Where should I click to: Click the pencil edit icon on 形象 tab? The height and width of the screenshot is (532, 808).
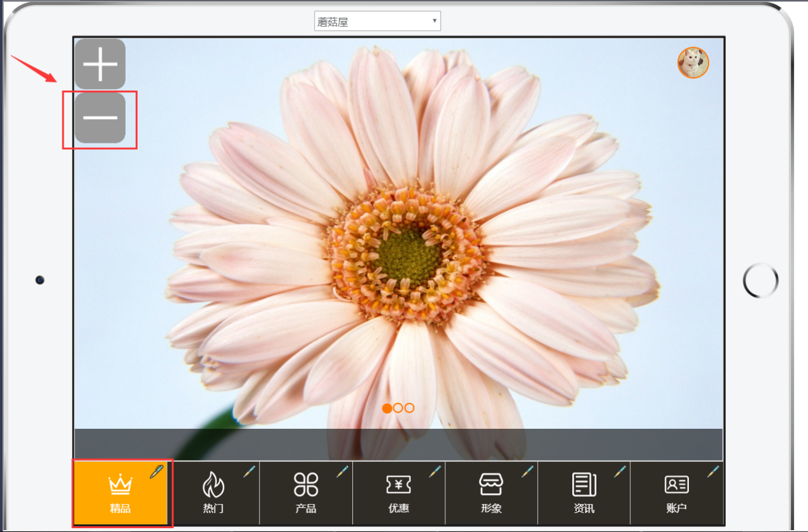[528, 471]
